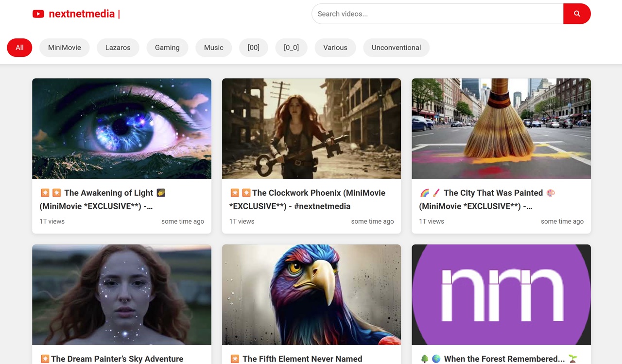
Task: Select the All category filter
Action: (19, 48)
